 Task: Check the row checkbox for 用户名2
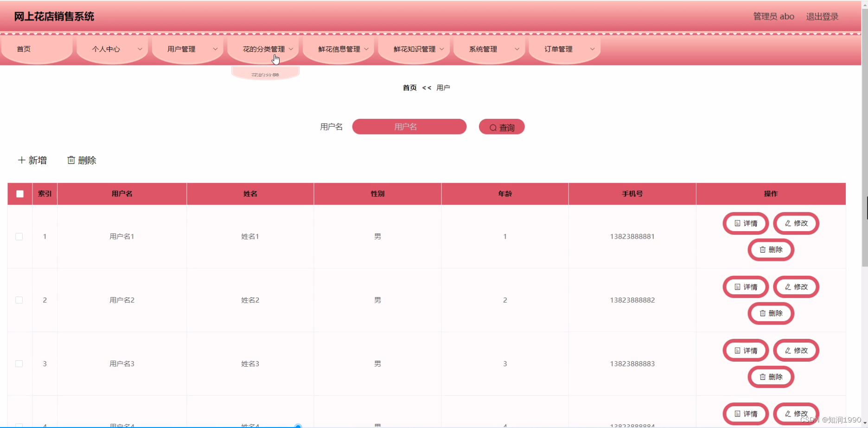click(x=19, y=300)
